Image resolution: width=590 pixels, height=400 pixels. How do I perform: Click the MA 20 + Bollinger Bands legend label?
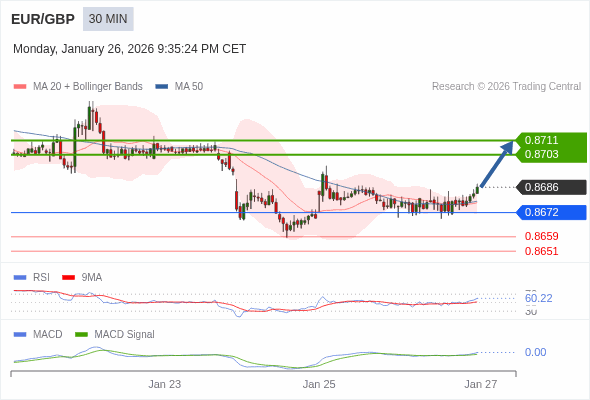[88, 87]
